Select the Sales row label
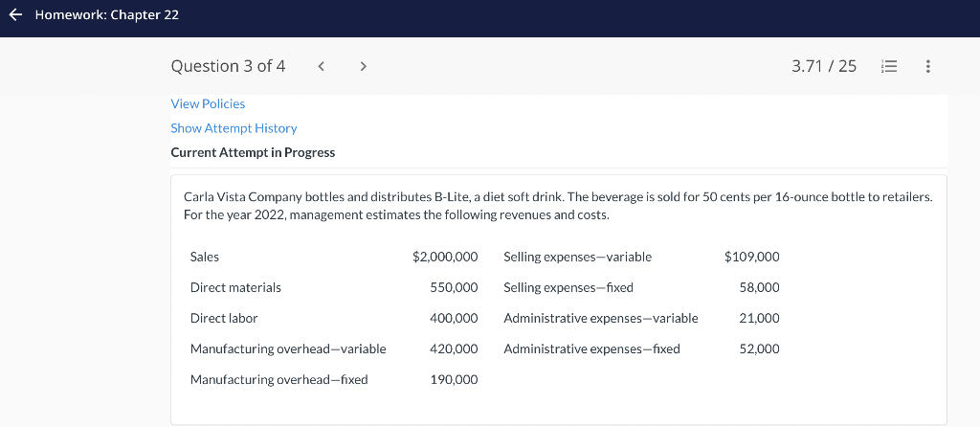The height and width of the screenshot is (427, 980). tap(205, 257)
